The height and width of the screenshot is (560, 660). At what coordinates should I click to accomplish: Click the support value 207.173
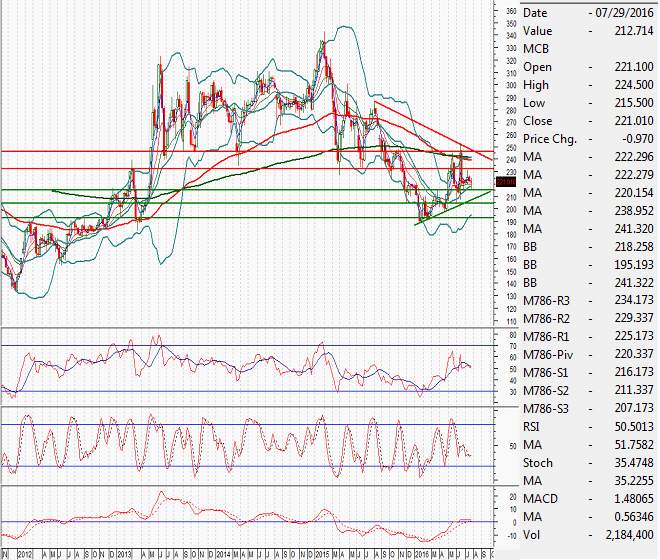[633, 408]
